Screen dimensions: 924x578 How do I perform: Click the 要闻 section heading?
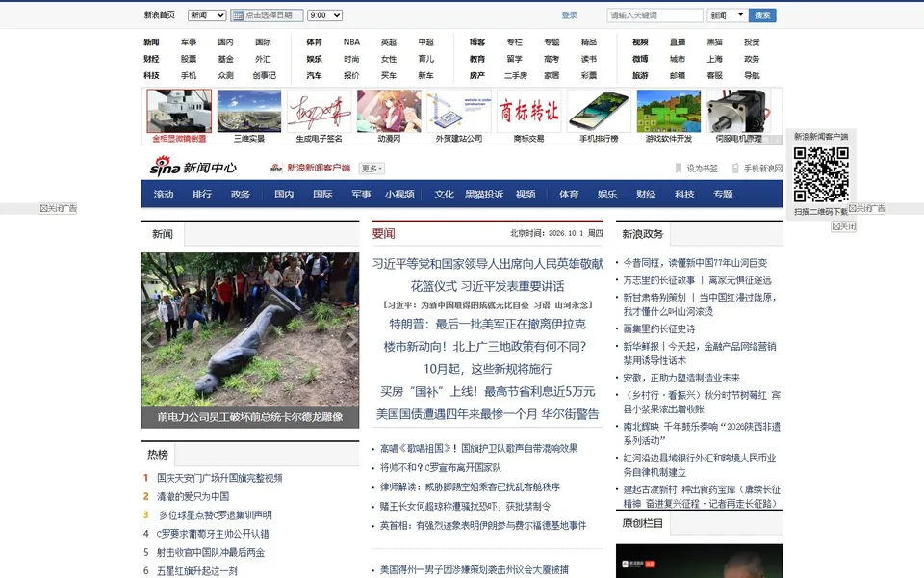[x=384, y=233]
